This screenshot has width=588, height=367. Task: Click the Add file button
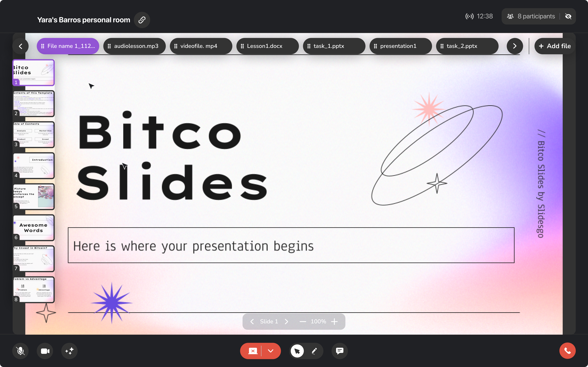click(x=554, y=46)
